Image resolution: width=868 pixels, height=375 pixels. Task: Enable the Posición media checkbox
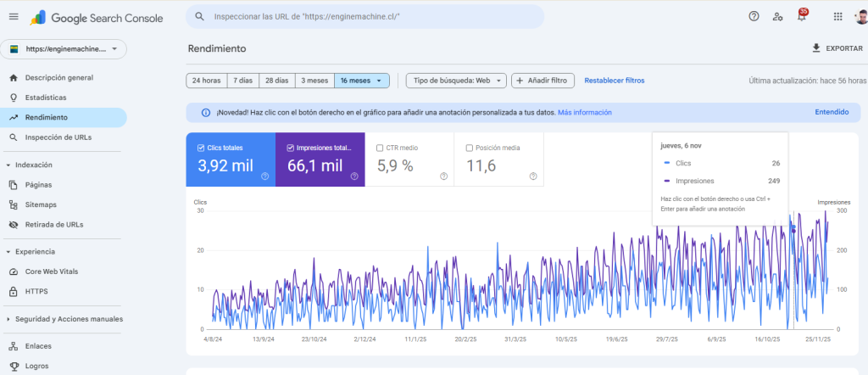point(470,148)
